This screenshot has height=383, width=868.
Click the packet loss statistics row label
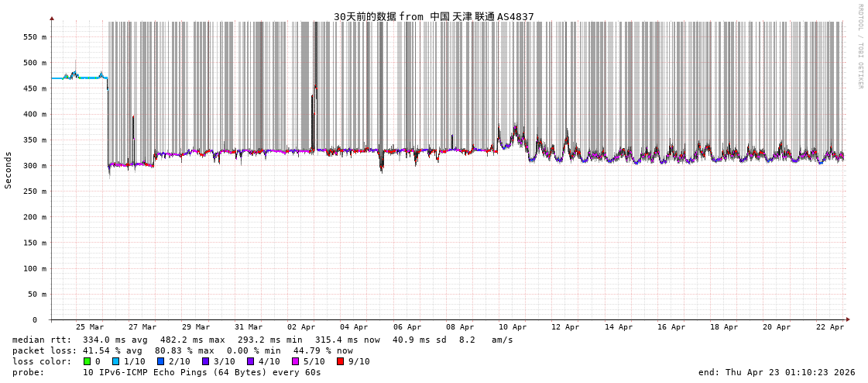click(x=43, y=350)
